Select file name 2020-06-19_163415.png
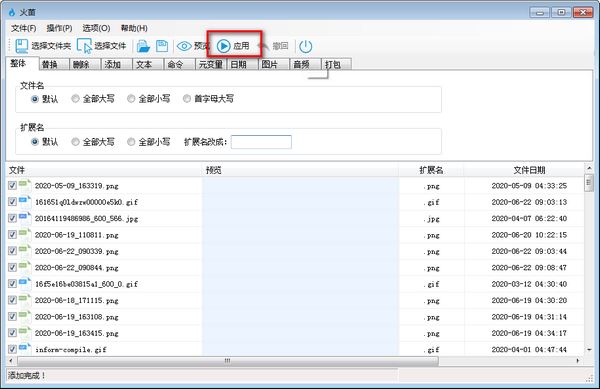Viewport: 600px width, 389px height. pyautogui.click(x=77, y=333)
